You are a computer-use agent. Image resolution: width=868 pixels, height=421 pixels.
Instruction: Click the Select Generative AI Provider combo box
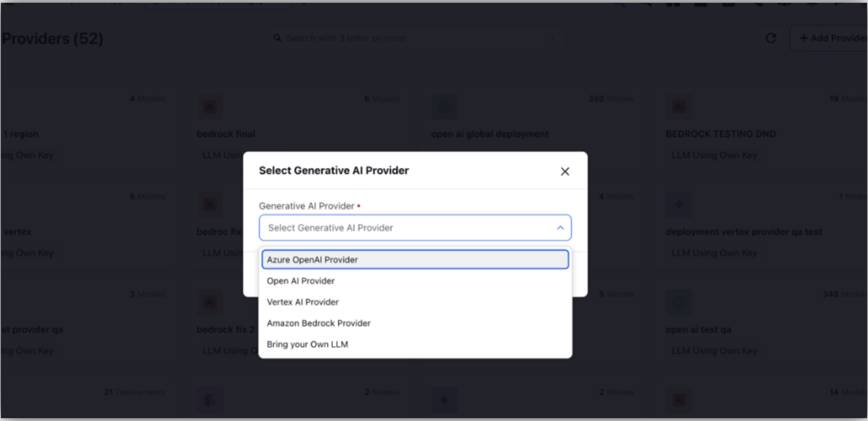(415, 228)
